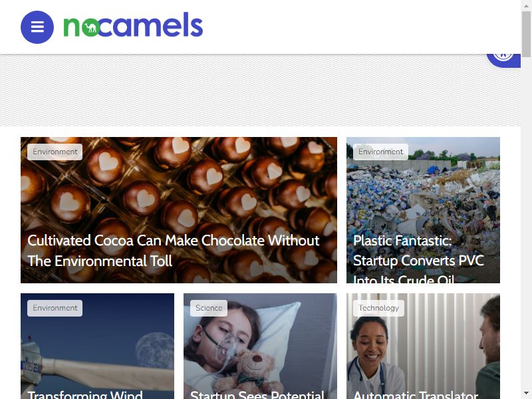Click the scrollbar up arrow
Viewport: 532px width, 399px height.
526,5
